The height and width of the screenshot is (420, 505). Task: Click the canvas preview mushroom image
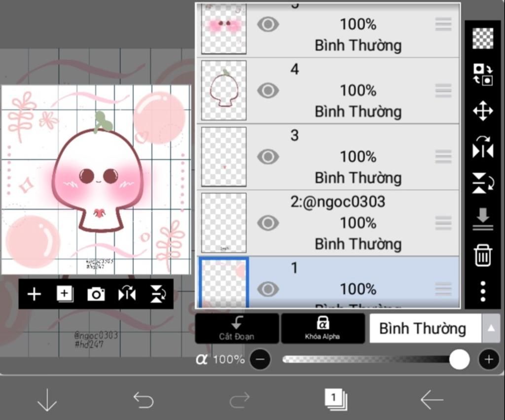(x=96, y=180)
